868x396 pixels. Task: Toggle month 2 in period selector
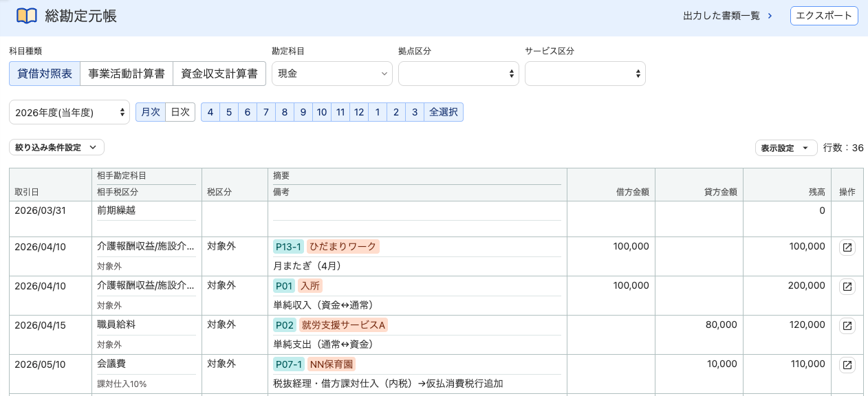coord(396,112)
